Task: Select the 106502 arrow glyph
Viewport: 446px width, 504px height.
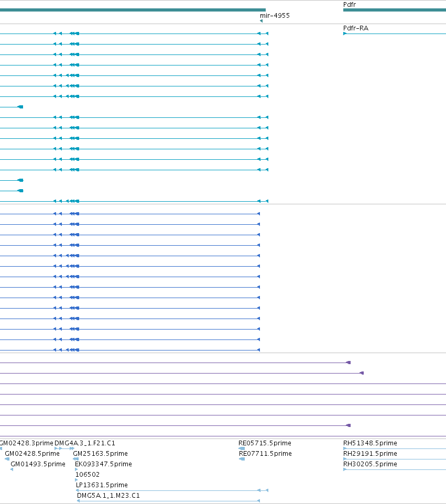Action: pos(76,480)
